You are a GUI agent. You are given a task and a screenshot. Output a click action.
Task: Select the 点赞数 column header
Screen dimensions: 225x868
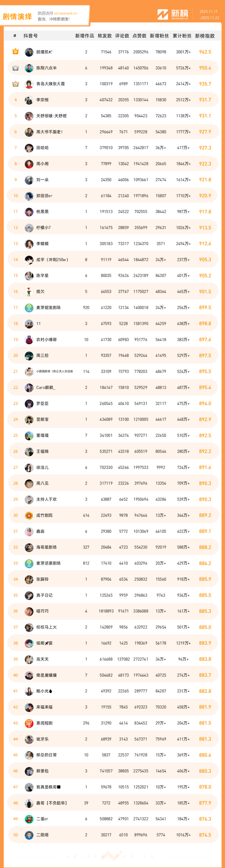pos(139,36)
